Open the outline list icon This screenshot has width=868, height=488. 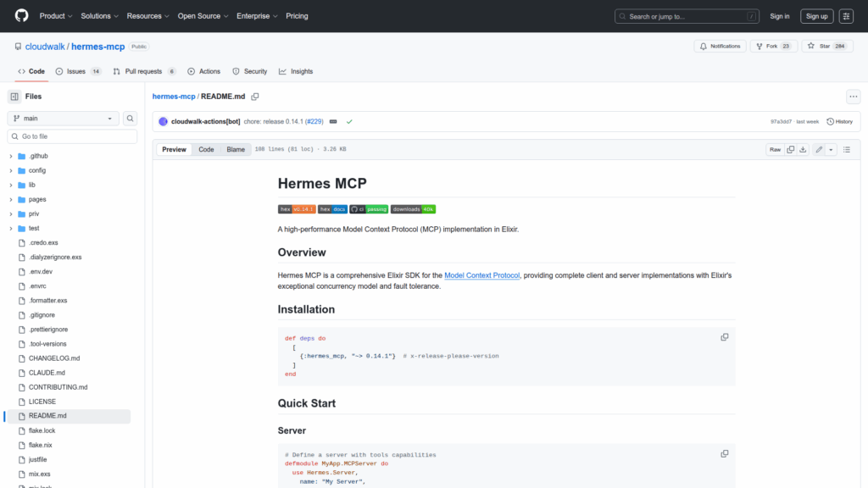pos(846,150)
